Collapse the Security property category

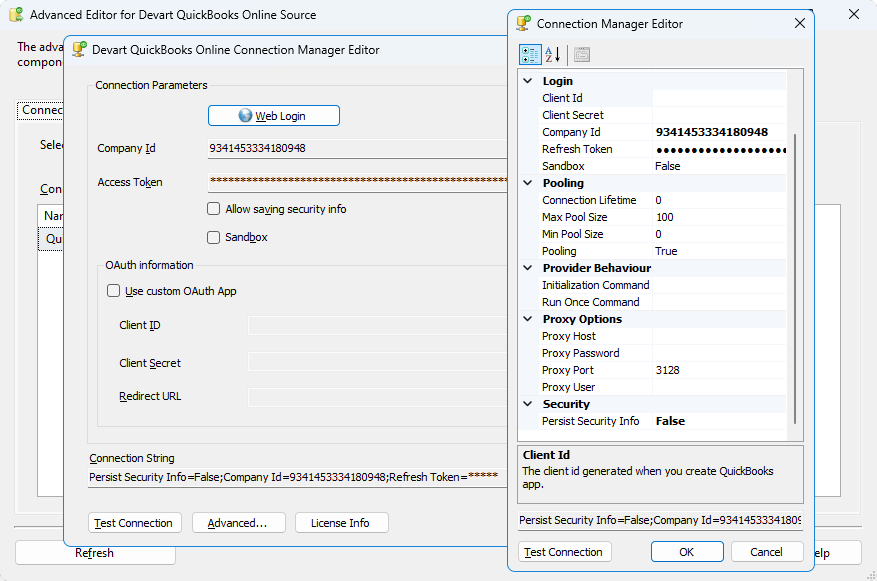click(528, 404)
